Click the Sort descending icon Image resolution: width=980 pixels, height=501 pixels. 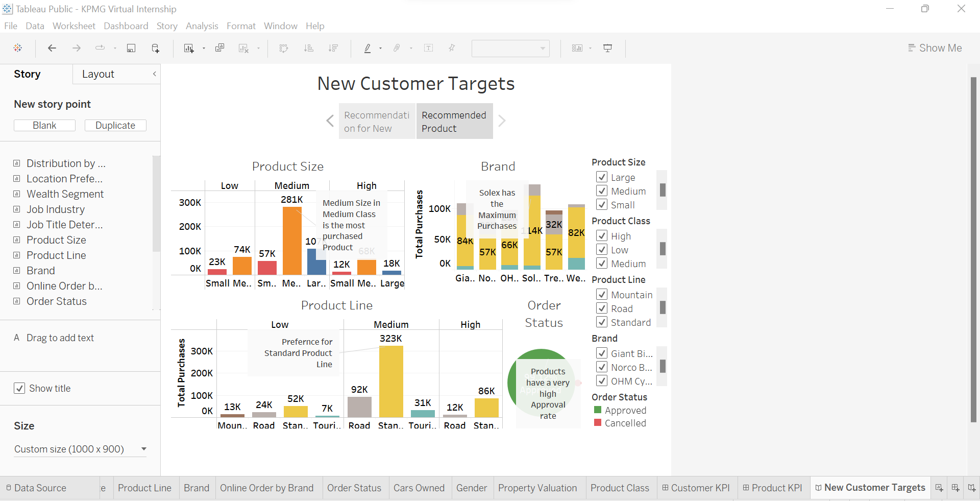click(x=333, y=48)
